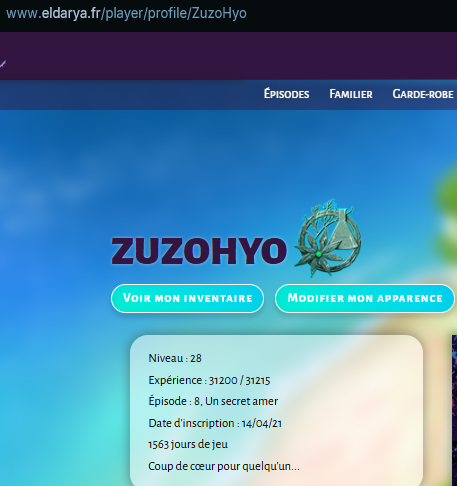Viewport: 457px width, 486px height.
Task: Open the Garde-robe menu item
Action: coord(423,94)
